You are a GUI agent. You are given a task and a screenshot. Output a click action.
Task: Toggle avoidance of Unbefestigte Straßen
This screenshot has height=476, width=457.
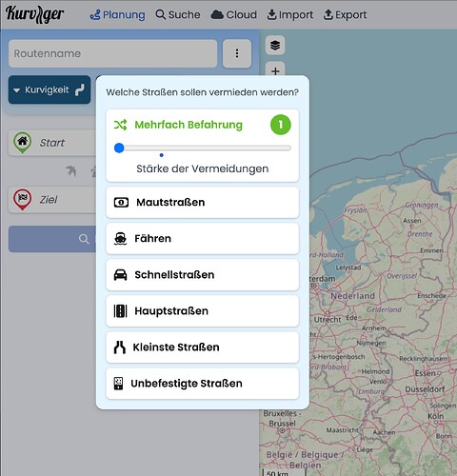(203, 384)
